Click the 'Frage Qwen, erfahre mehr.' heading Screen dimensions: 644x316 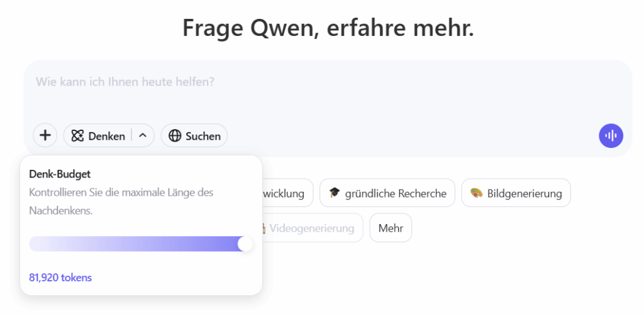(x=328, y=28)
